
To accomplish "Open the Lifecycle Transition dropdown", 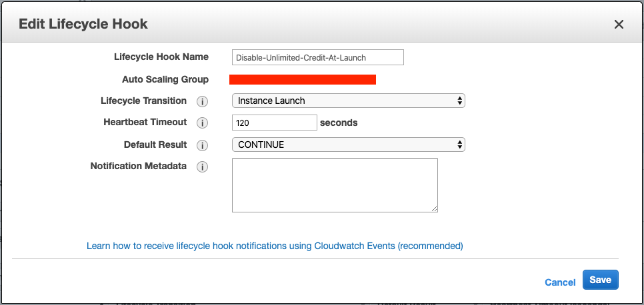I will 348,101.
